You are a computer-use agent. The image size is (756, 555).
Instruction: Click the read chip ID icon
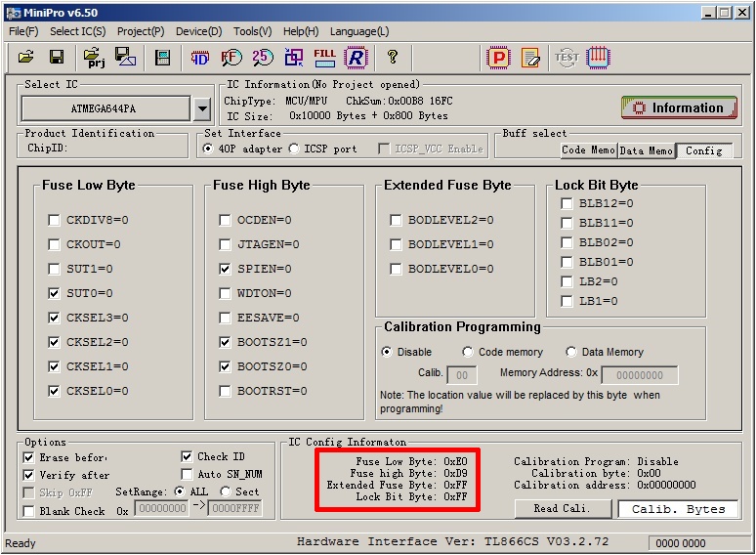pos(199,58)
